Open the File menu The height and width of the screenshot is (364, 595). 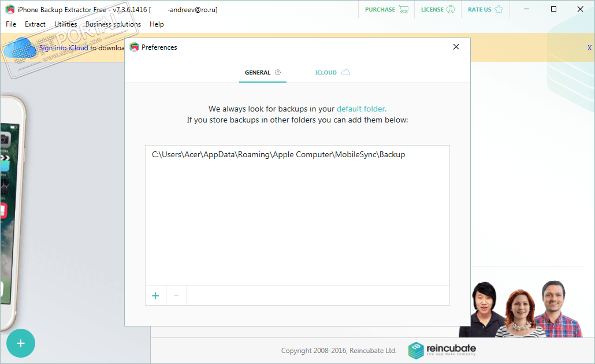[x=11, y=24]
